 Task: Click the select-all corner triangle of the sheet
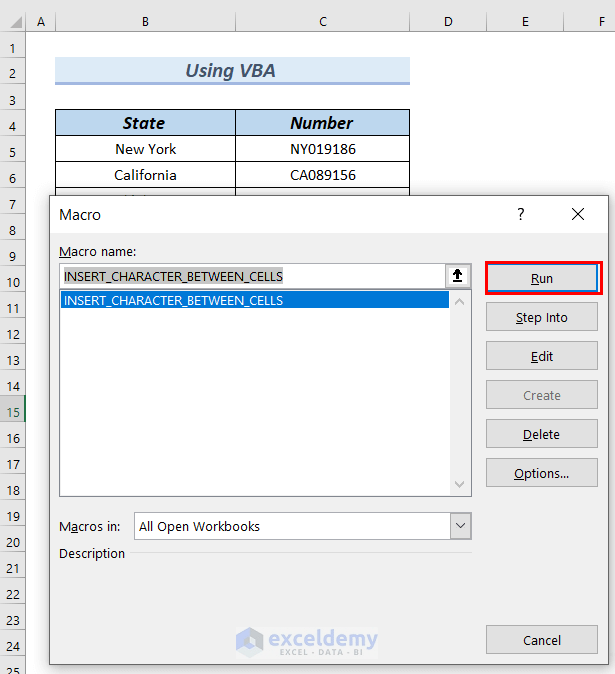click(x=16, y=21)
